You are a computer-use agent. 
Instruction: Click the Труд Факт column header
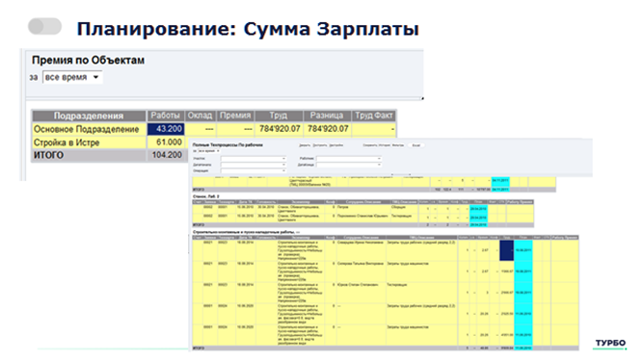click(x=374, y=116)
